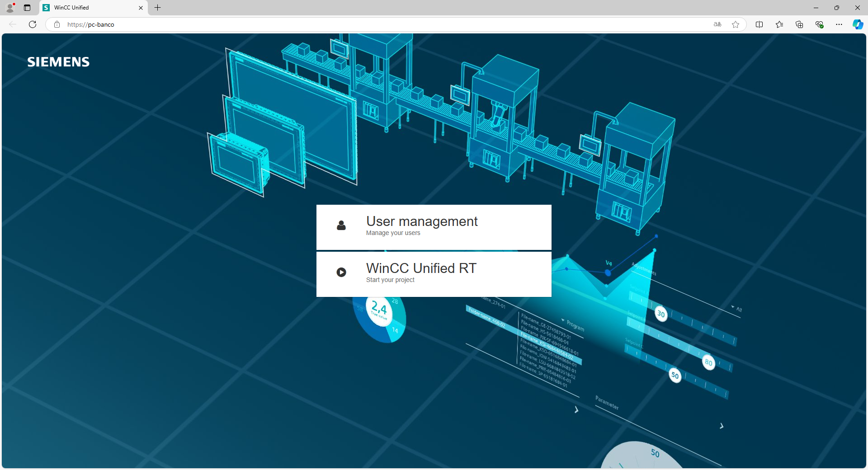
Task: Open Settings and more menu
Action: (x=839, y=24)
